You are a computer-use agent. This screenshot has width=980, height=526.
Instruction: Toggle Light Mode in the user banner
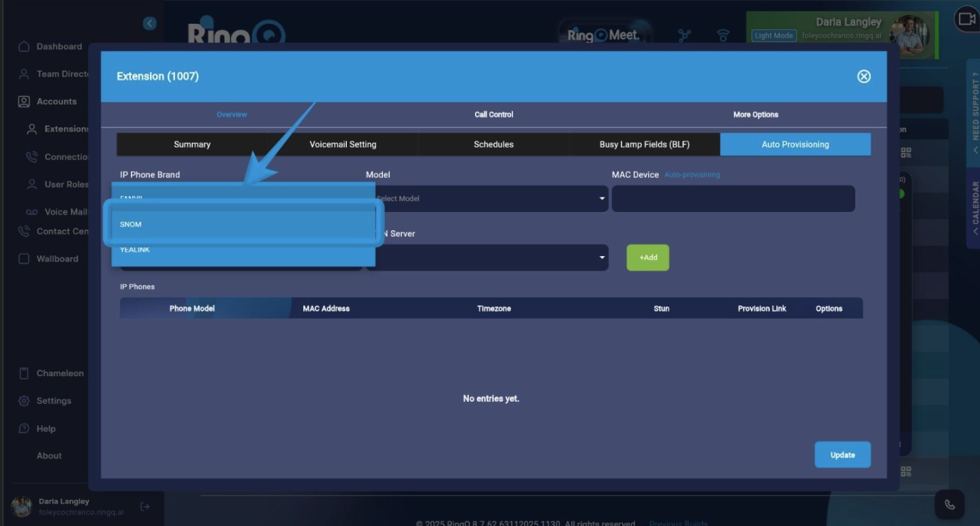[774, 35]
